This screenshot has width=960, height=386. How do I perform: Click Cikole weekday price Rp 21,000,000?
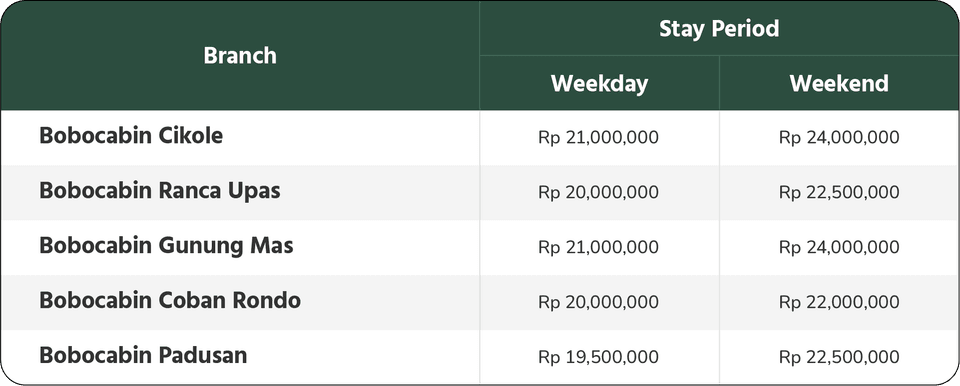click(x=599, y=137)
